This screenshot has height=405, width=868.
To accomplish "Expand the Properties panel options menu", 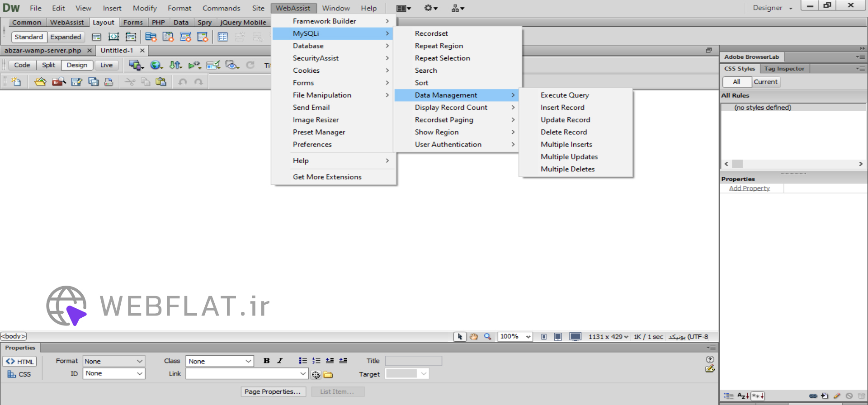I will [x=711, y=348].
